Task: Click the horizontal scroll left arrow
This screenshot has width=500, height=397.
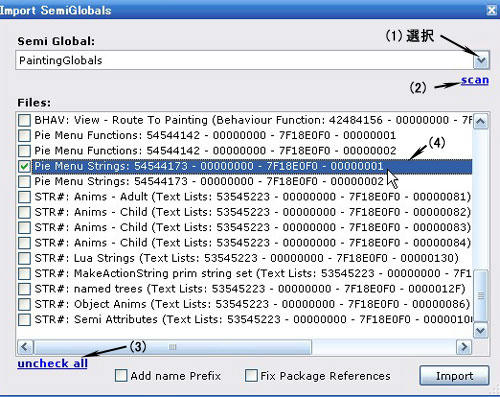Action: [x=25, y=347]
